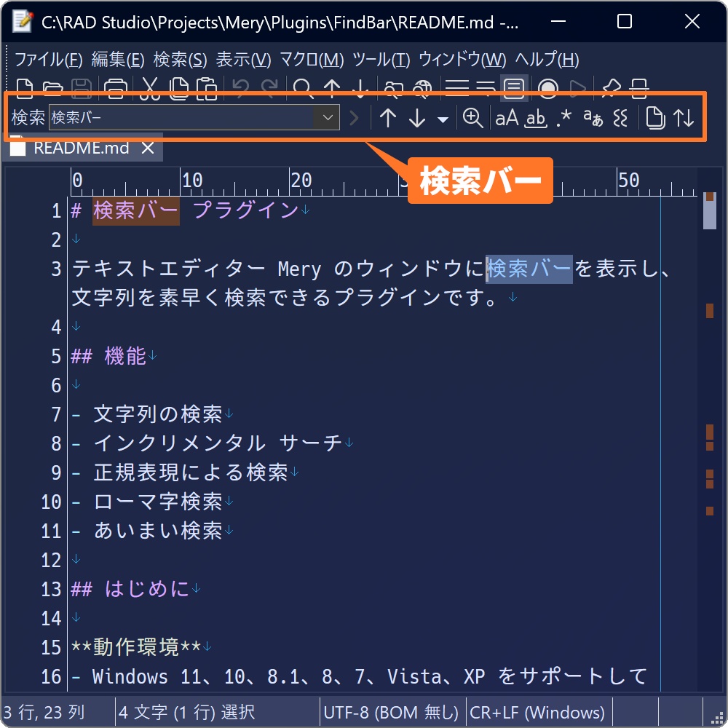Screen dimensions: 728x728
Task: Open Find with the magnifier toolbar icon
Action: (303, 88)
